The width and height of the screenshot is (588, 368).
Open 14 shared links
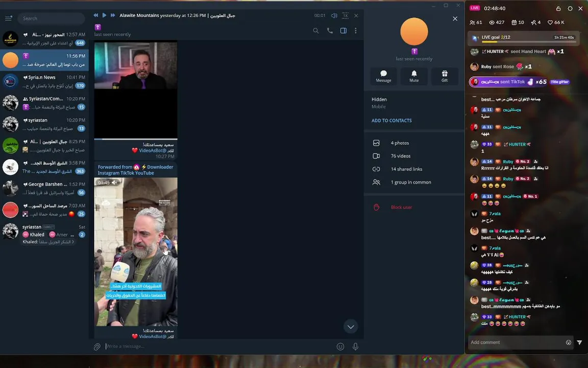[x=414, y=169]
